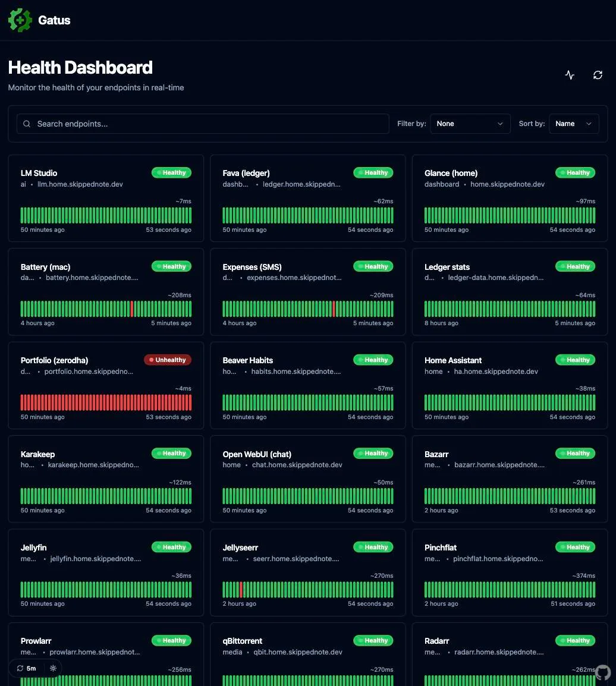Focus the Search endpoints input field
The image size is (616, 686).
203,124
